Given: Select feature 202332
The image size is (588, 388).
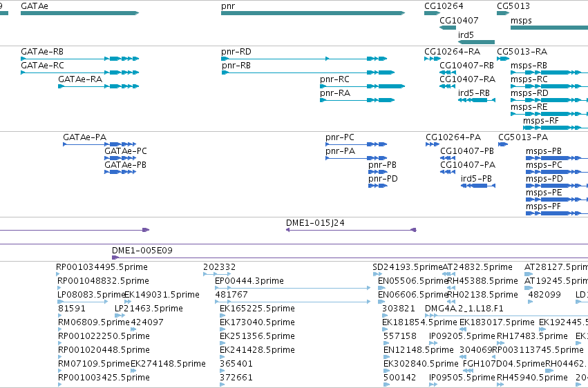Looking at the screenshot, I should [x=219, y=267].
